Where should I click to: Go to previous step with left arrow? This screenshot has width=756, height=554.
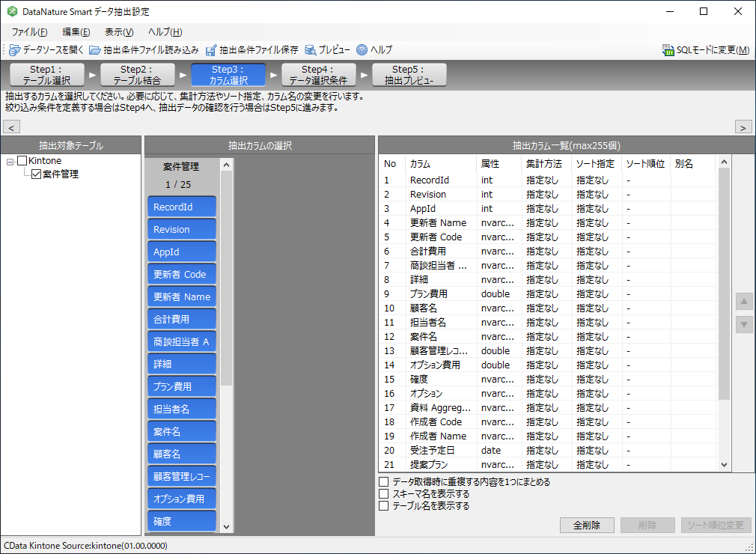click(x=11, y=127)
